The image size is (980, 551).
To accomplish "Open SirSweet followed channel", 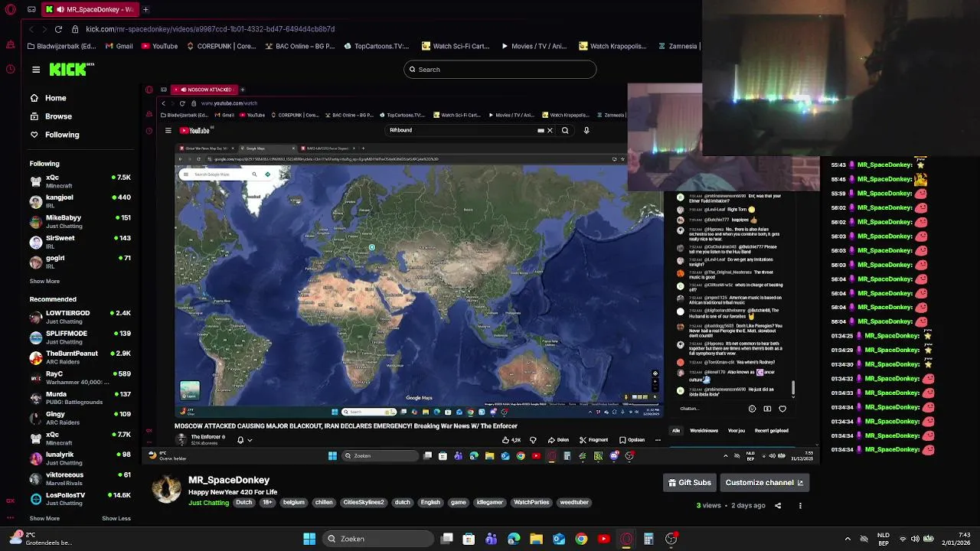I will click(80, 242).
